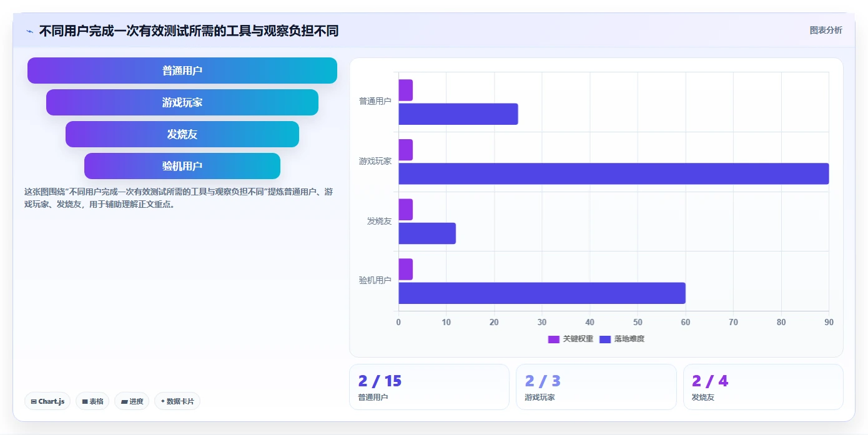Screen dimensions: 868x435
Task: Click the x-axis value 90
Action: point(829,322)
